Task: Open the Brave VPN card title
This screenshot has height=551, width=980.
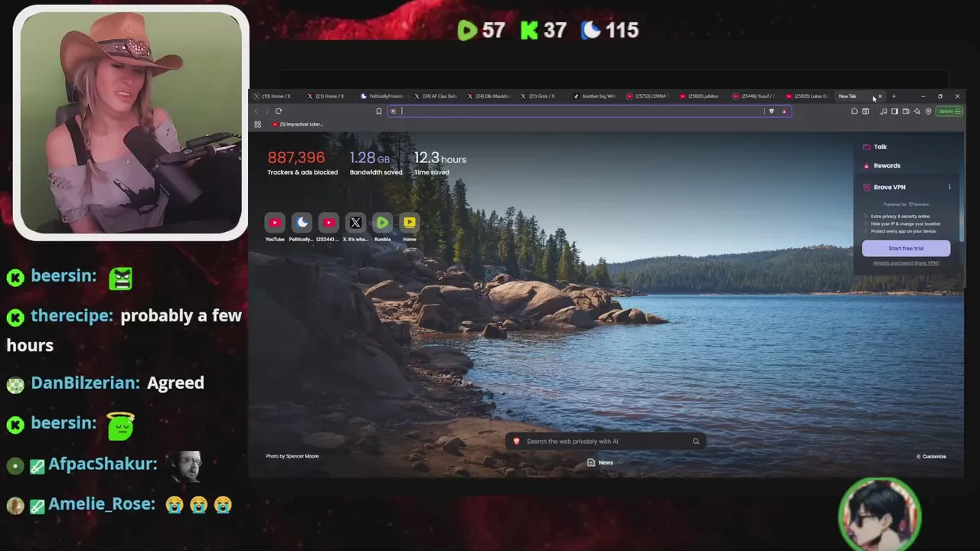Action: coord(890,187)
